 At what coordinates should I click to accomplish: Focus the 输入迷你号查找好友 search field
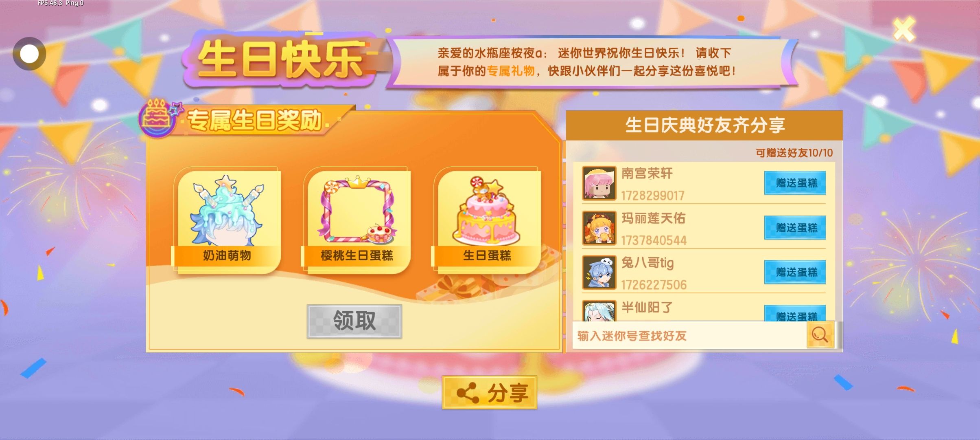(x=689, y=335)
